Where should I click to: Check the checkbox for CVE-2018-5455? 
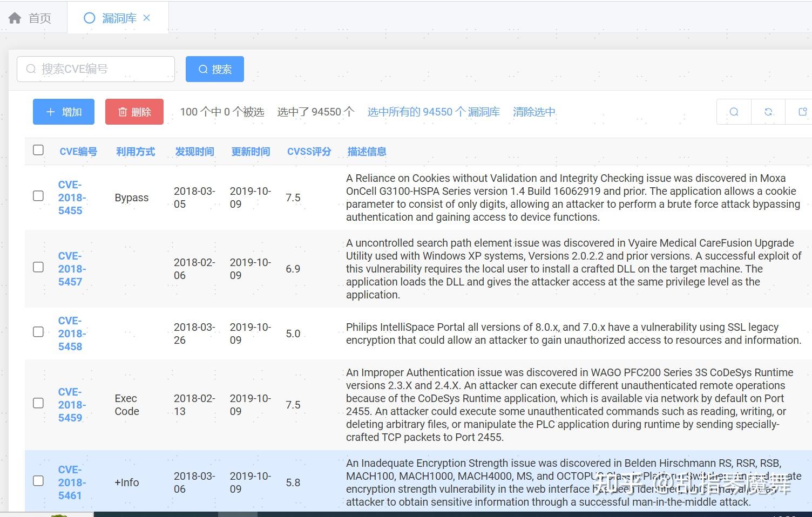[x=38, y=196]
